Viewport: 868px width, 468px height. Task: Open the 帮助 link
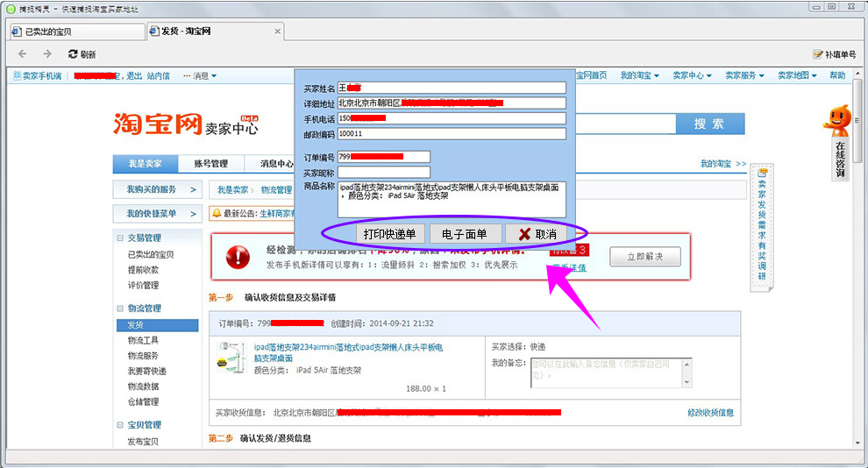(837, 75)
